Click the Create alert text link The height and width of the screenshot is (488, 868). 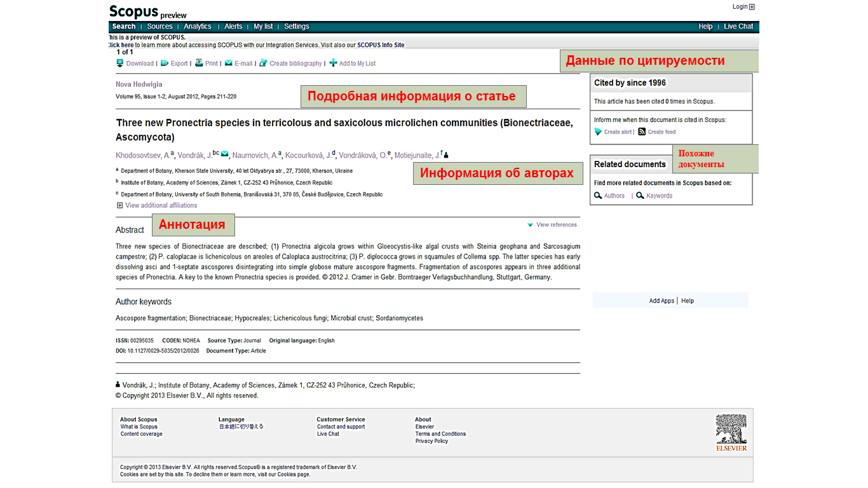pos(618,132)
